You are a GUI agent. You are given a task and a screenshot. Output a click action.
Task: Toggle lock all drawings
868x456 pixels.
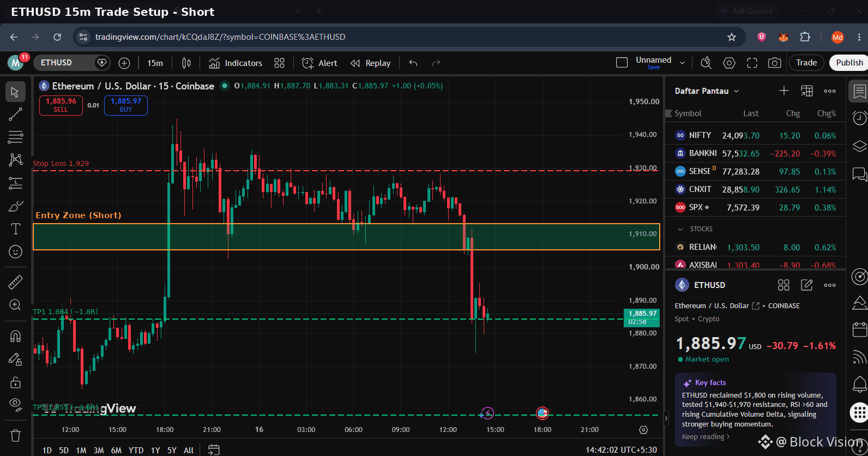click(15, 382)
